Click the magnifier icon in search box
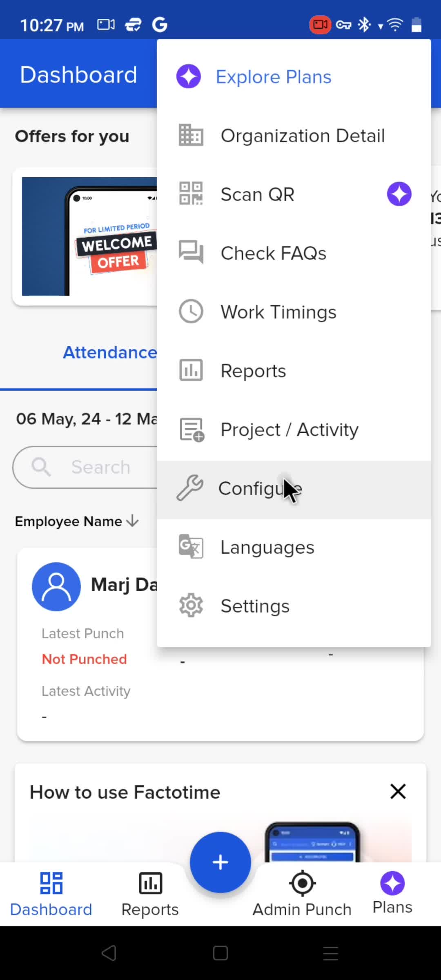The image size is (441, 980). coord(41,467)
